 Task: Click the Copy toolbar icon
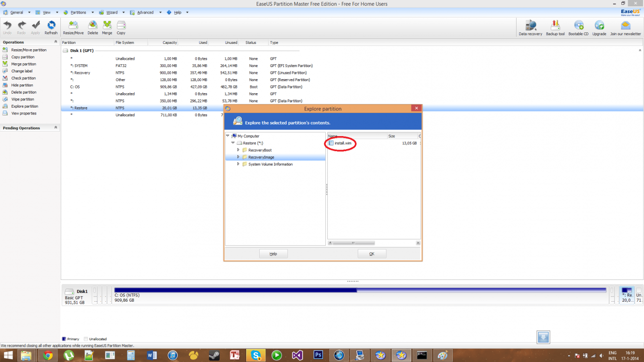pos(121,28)
